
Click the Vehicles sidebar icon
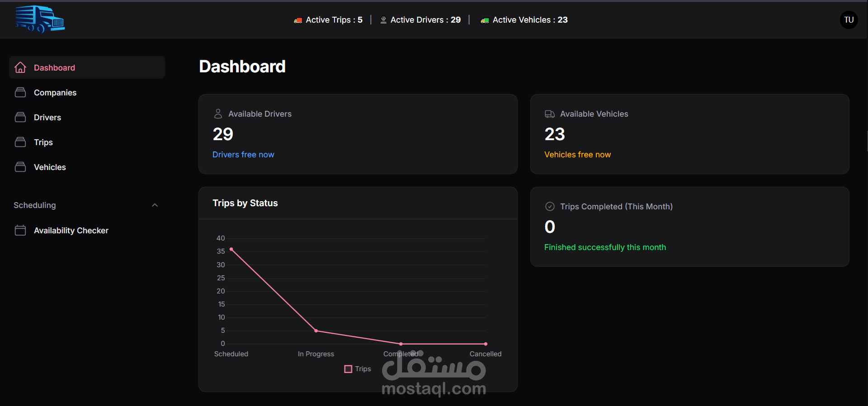pos(20,167)
